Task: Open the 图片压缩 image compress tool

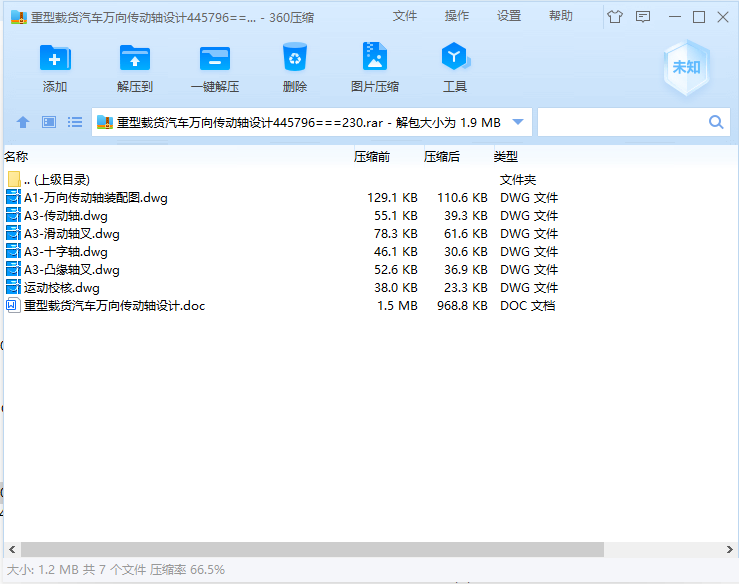Action: click(375, 57)
